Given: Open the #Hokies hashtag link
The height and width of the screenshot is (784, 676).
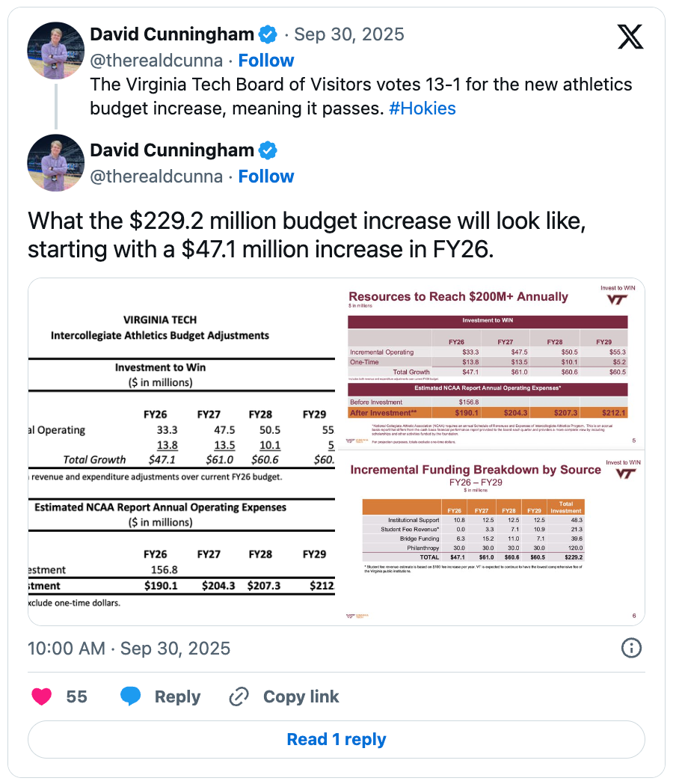Looking at the screenshot, I should (423, 108).
